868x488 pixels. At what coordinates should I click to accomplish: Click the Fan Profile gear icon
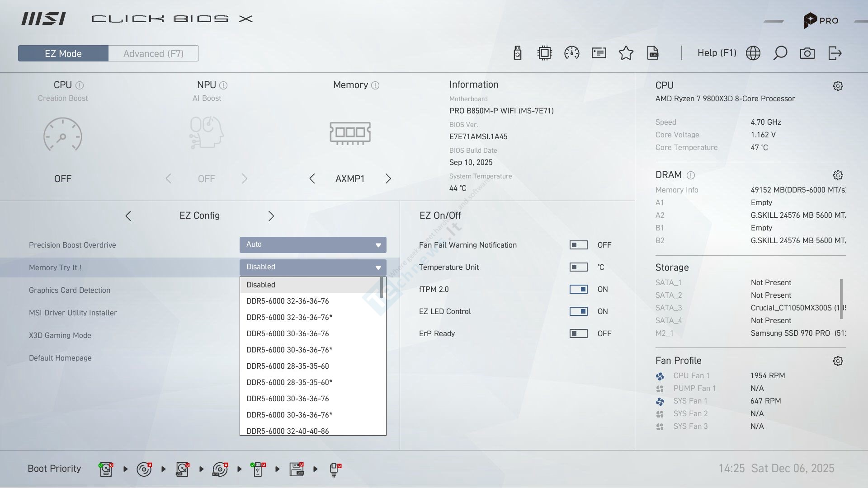(x=838, y=361)
